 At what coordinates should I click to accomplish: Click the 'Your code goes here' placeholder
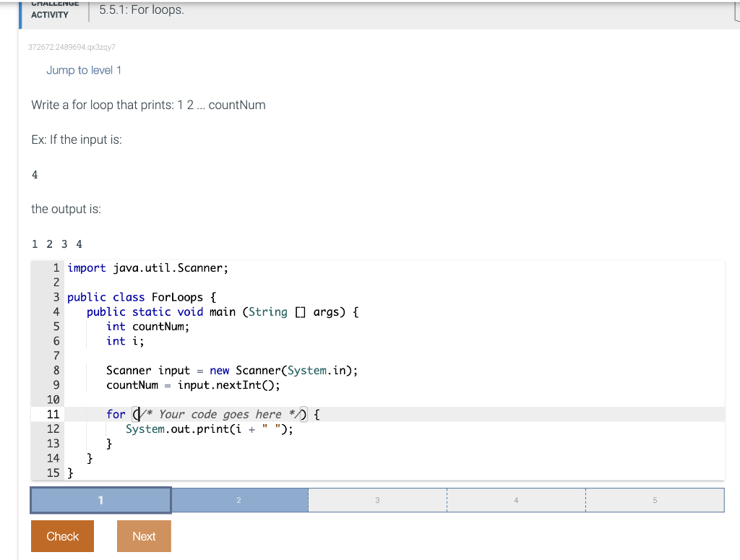tap(220, 414)
